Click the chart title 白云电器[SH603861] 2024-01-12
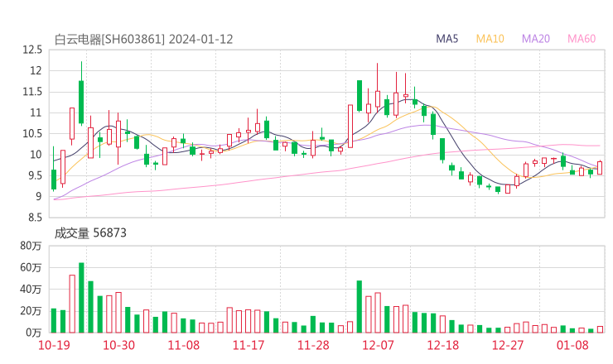The image size is (613, 364). coord(143,40)
